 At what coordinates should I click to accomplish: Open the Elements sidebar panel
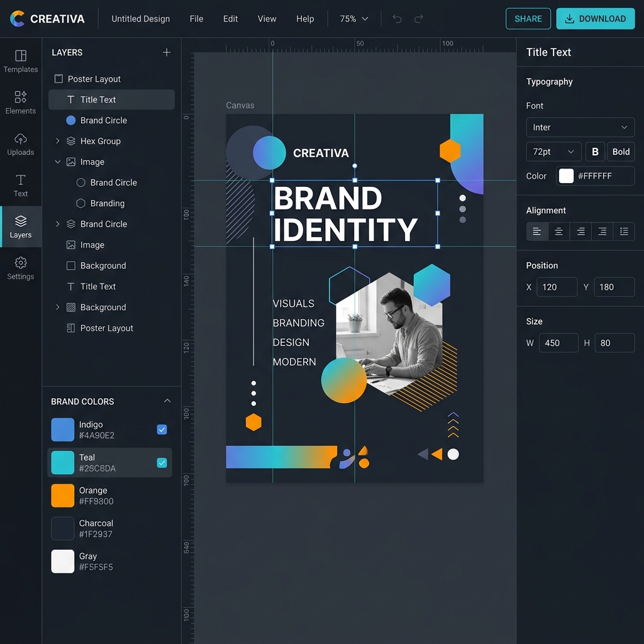21,103
